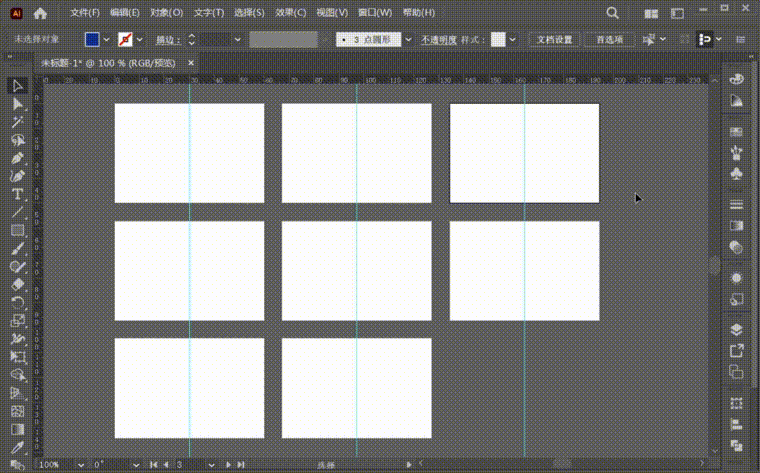Open the Color Guide panel icon

[x=736, y=100]
